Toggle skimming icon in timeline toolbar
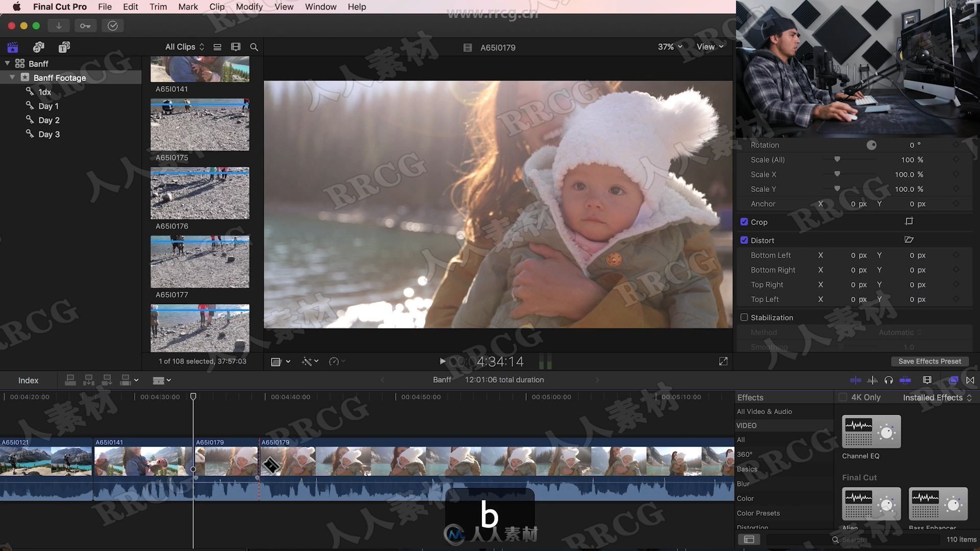 [x=855, y=380]
